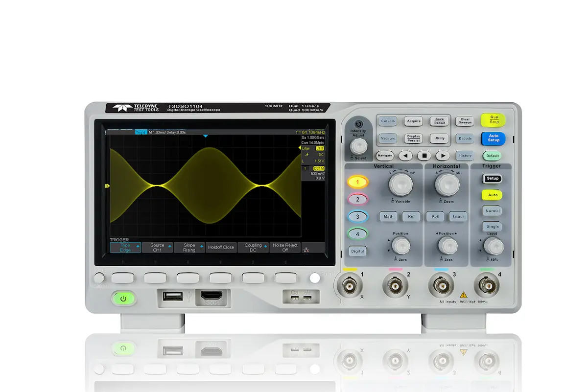Open the Cursors menu button
Screen dimensions: 588x392
(x=388, y=121)
